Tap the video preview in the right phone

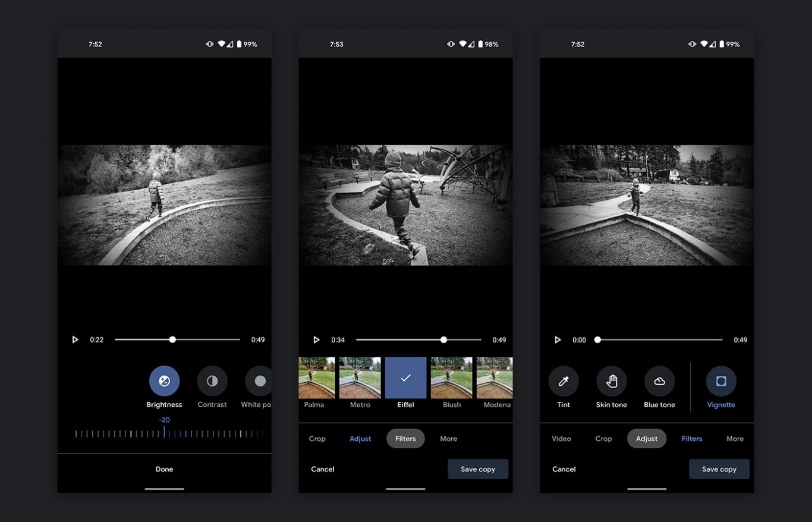(647, 205)
